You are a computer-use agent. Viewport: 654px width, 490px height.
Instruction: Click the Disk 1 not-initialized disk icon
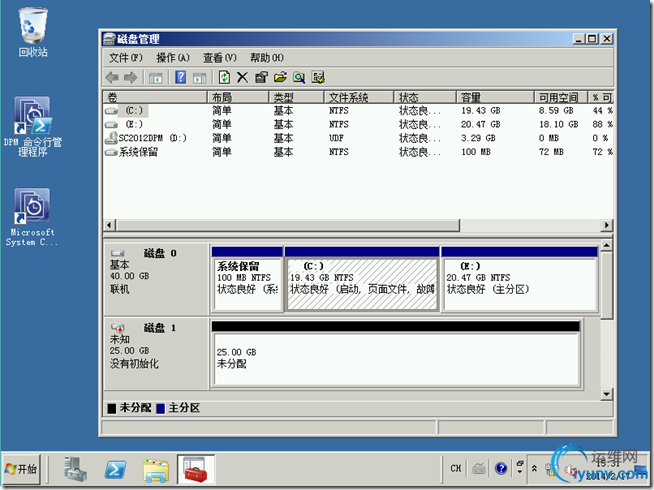118,328
